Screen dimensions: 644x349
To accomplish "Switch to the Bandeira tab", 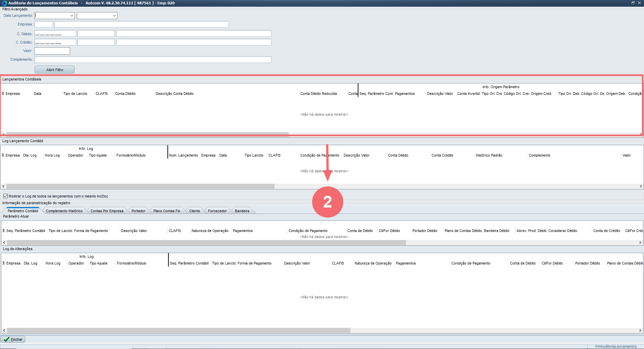I will (x=242, y=211).
